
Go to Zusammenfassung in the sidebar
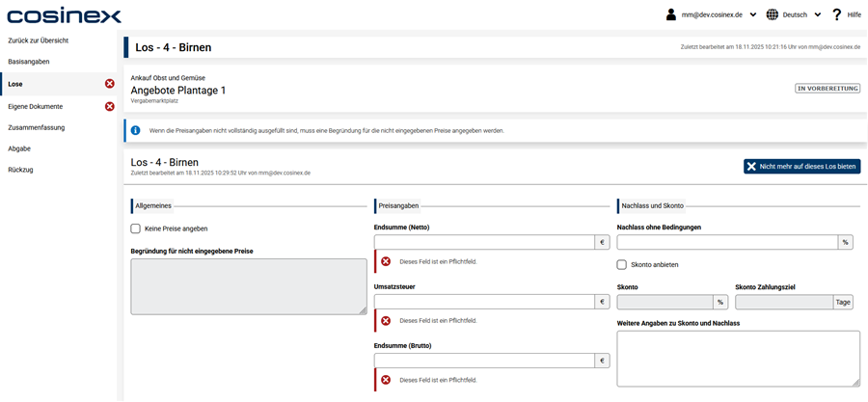(35, 127)
